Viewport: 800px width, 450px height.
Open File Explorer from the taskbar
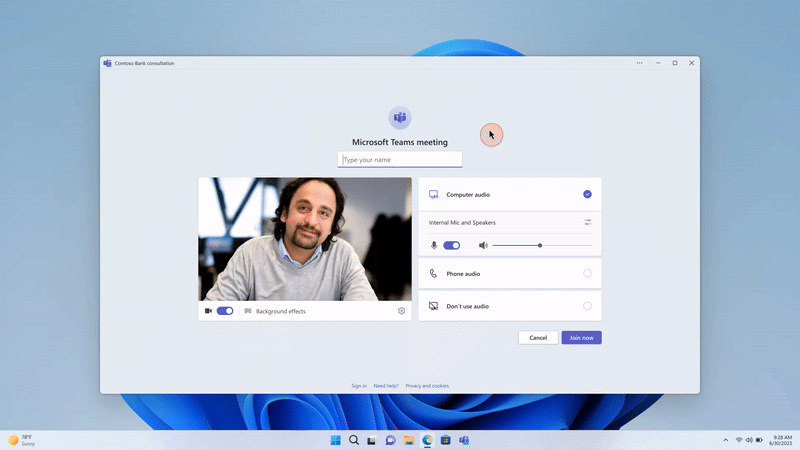coord(409,440)
